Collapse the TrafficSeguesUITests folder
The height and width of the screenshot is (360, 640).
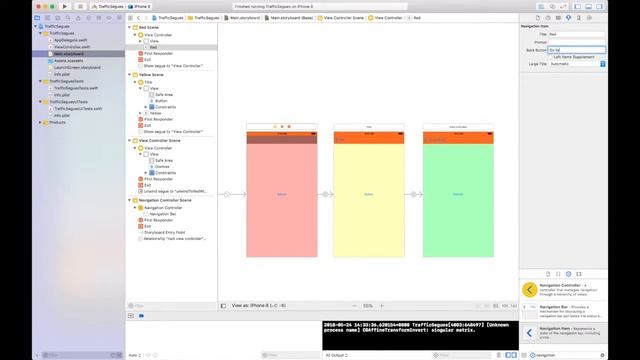[x=40, y=102]
